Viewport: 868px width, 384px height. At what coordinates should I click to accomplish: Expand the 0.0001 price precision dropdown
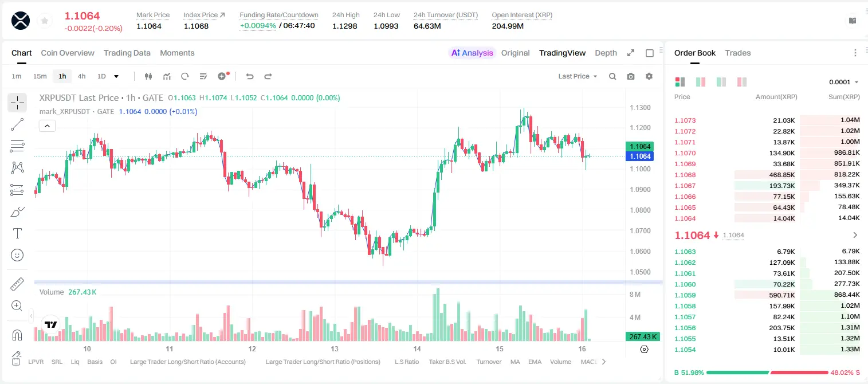click(843, 82)
